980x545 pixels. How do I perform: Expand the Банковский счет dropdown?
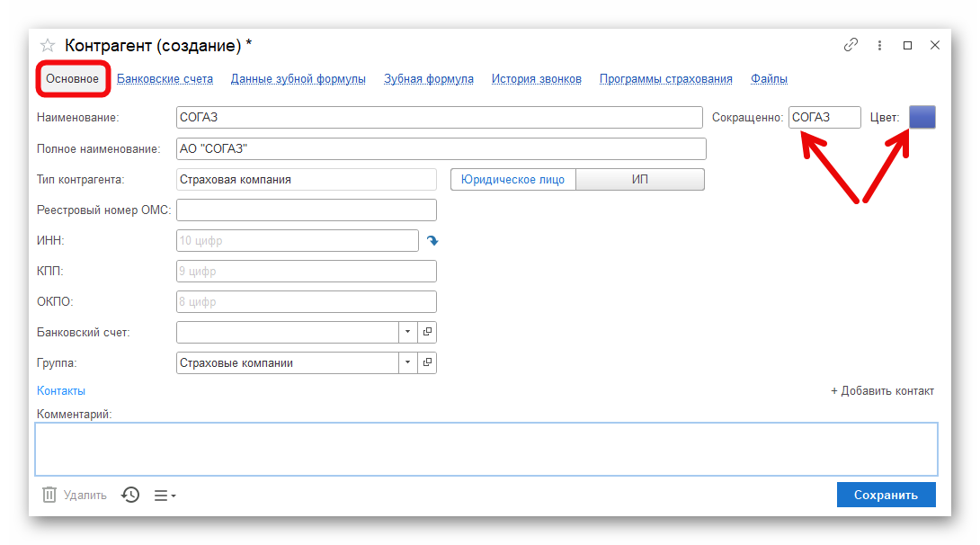pos(407,332)
